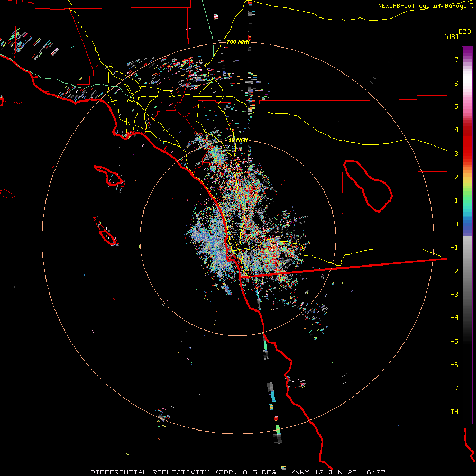Viewport: 476px width, 476px height.
Task: Click the '7' value on color scale
Action: (456, 59)
